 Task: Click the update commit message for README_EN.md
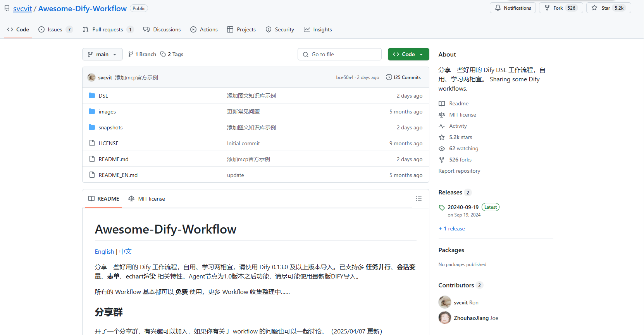[236, 175]
